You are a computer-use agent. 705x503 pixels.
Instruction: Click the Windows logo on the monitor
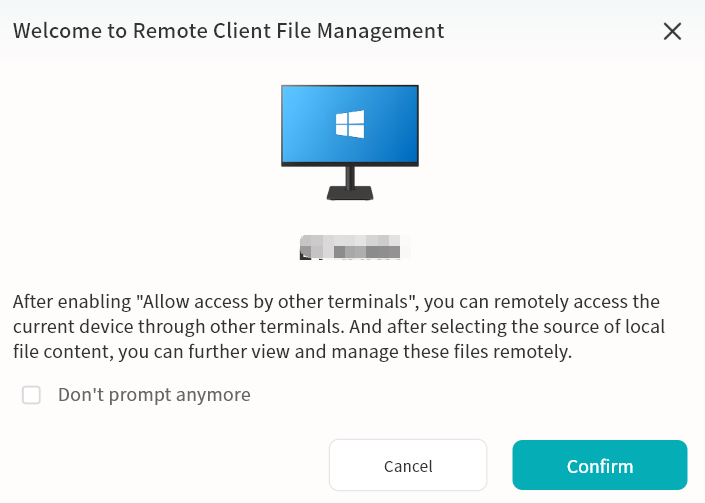point(350,125)
